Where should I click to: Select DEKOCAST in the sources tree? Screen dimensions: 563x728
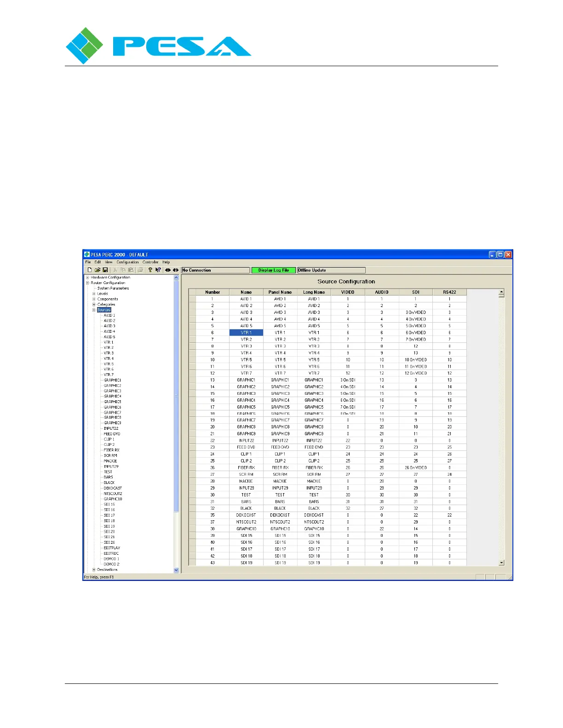point(113,488)
